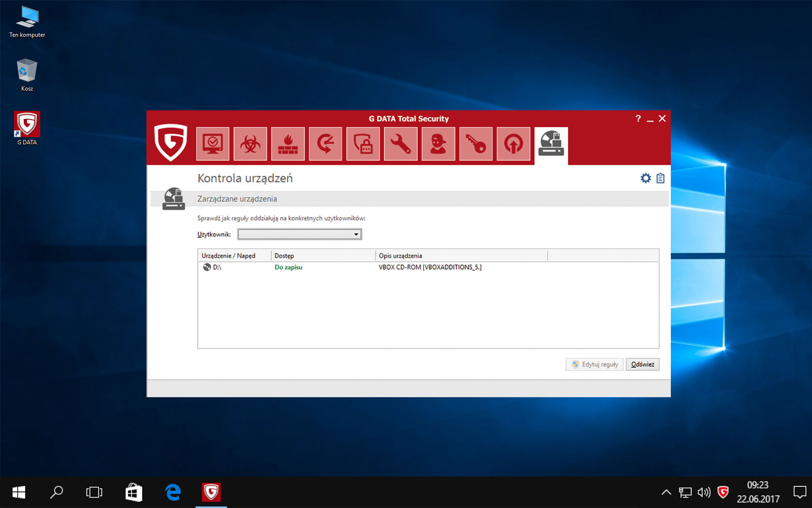The width and height of the screenshot is (812, 508).
Task: Open the Windows Start menu
Action: coord(18,493)
